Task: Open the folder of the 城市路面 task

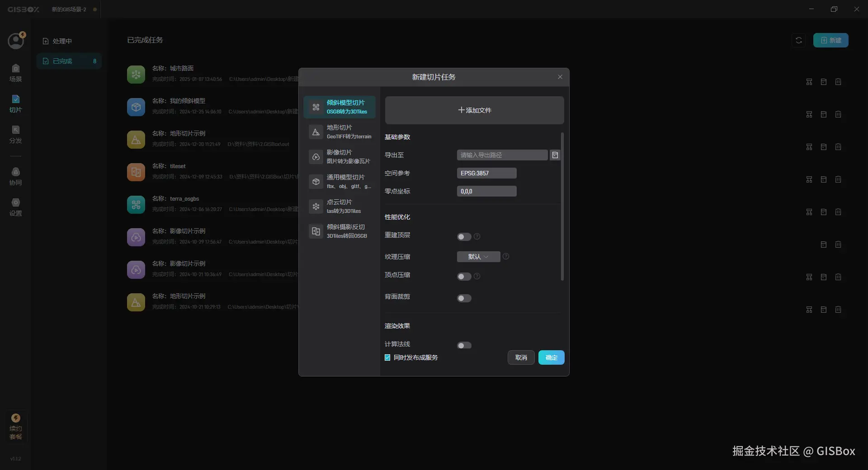Action: 824,82
